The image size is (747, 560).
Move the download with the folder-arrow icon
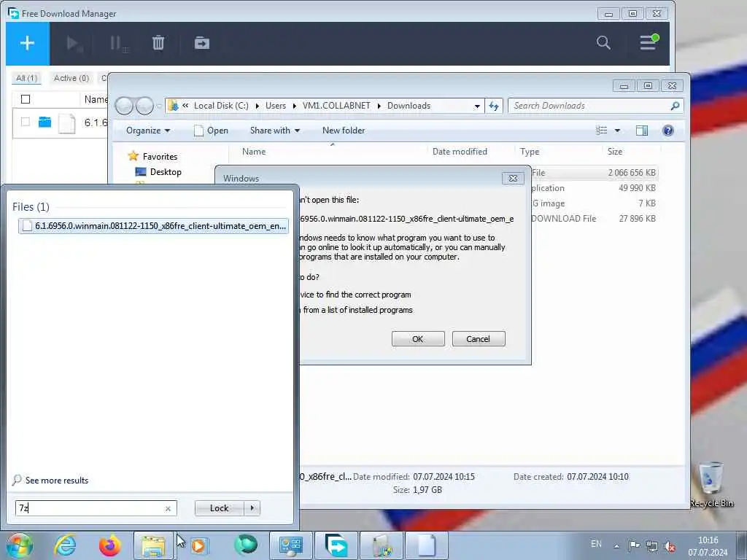[x=202, y=43]
